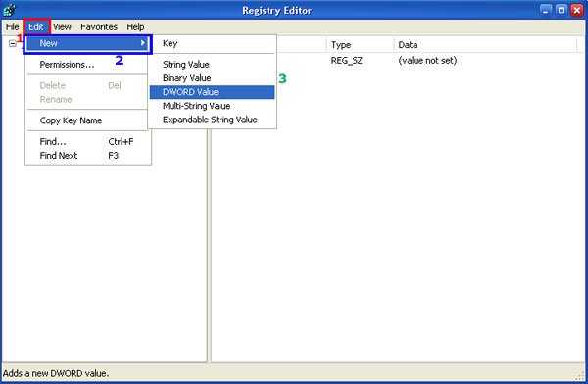Screen dimensions: 588x384
Task: Click the grayed-out Delete menu entry
Action: point(88,85)
